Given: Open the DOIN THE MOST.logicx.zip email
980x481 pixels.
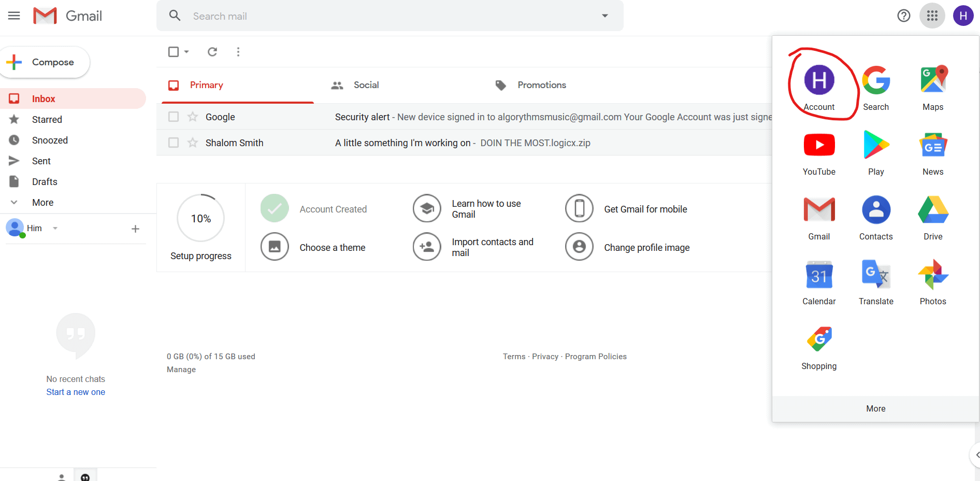Looking at the screenshot, I should pos(535,143).
